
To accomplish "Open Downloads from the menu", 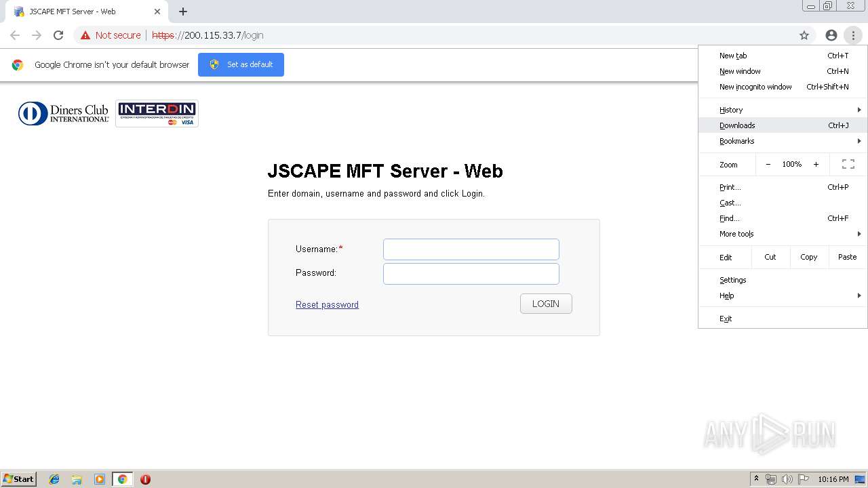I will 783,125.
